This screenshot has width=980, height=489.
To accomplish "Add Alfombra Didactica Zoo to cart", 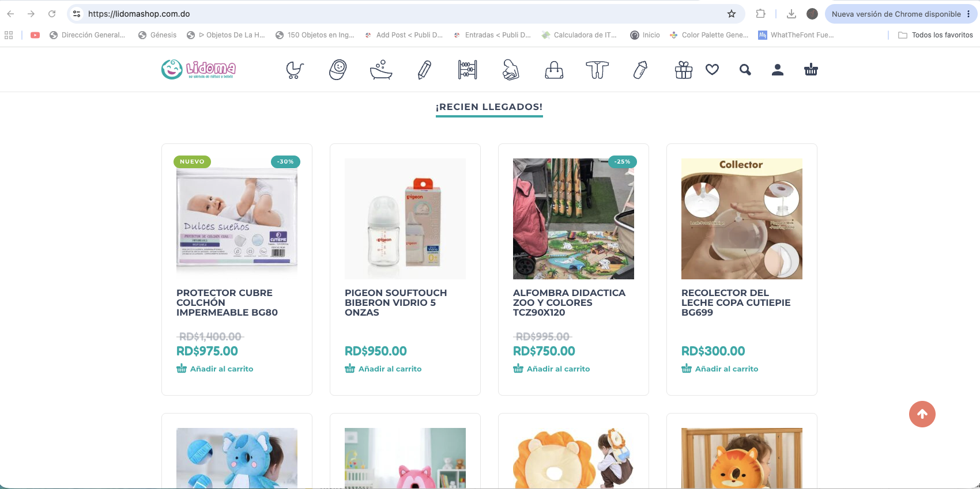I will coord(552,369).
